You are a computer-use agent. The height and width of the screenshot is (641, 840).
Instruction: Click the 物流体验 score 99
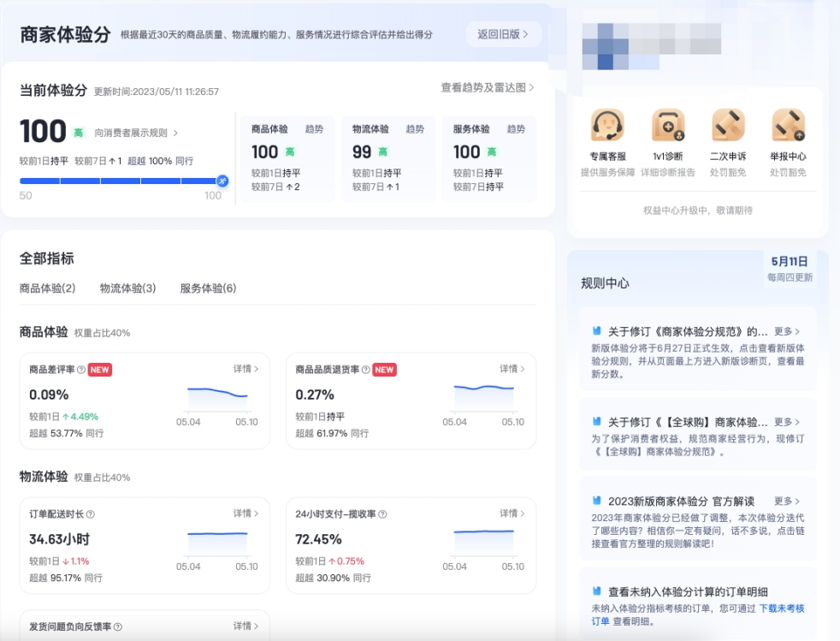(x=362, y=152)
